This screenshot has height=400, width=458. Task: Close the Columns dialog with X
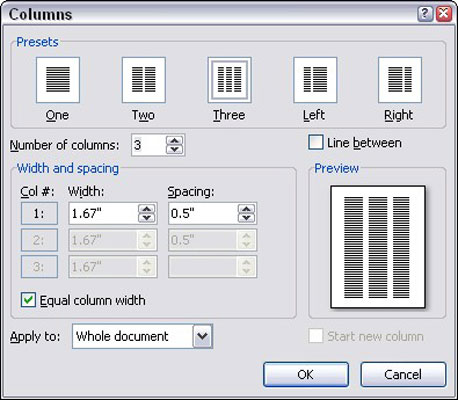pos(444,14)
